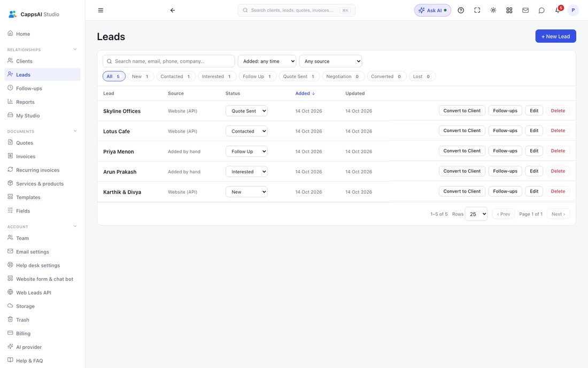588x368 pixels.
Task: Go back with the arrow icon
Action: click(x=173, y=11)
